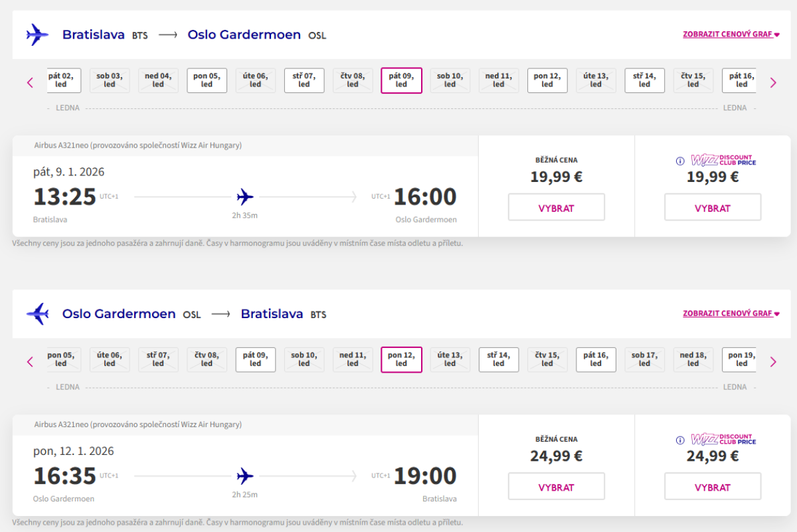
Task: Choose return date stř 14, led
Action: (499, 359)
